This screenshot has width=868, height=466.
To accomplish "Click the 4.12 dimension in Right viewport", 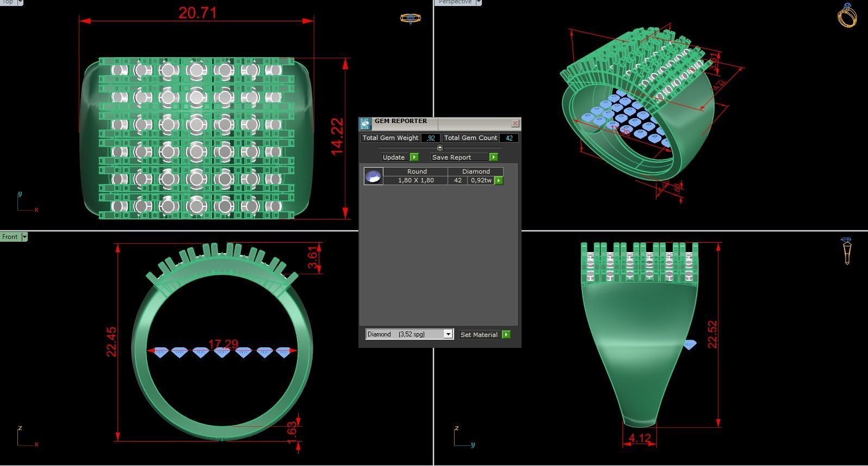I will [x=640, y=438].
